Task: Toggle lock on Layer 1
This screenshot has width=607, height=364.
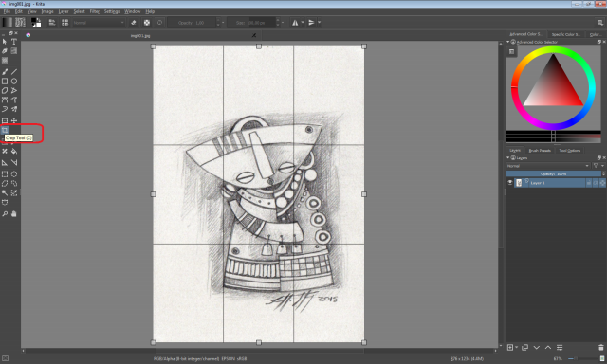Action: click(x=589, y=183)
